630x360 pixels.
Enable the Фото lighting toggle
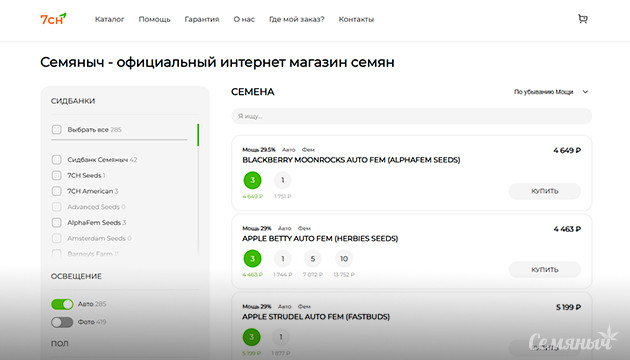pyautogui.click(x=62, y=322)
